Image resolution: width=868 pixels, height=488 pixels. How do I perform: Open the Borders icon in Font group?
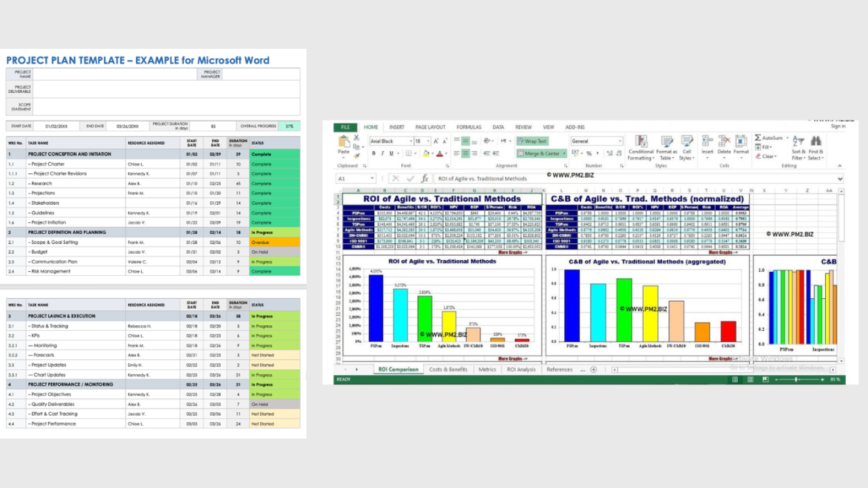tap(408, 153)
